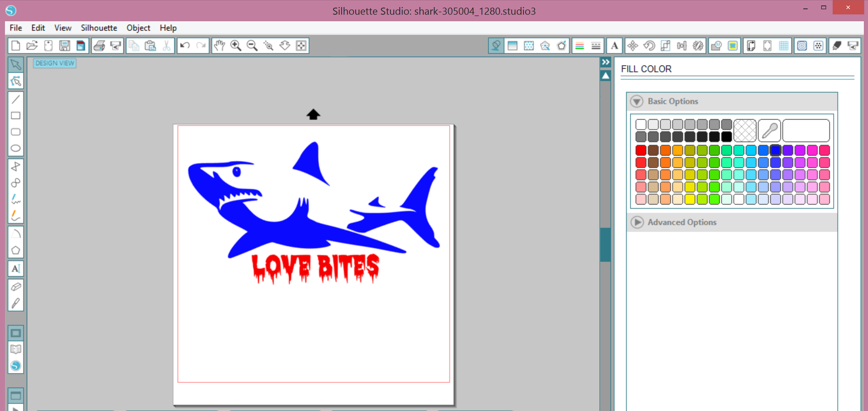
Task: Click the Zoom In magnifier
Action: [x=236, y=45]
